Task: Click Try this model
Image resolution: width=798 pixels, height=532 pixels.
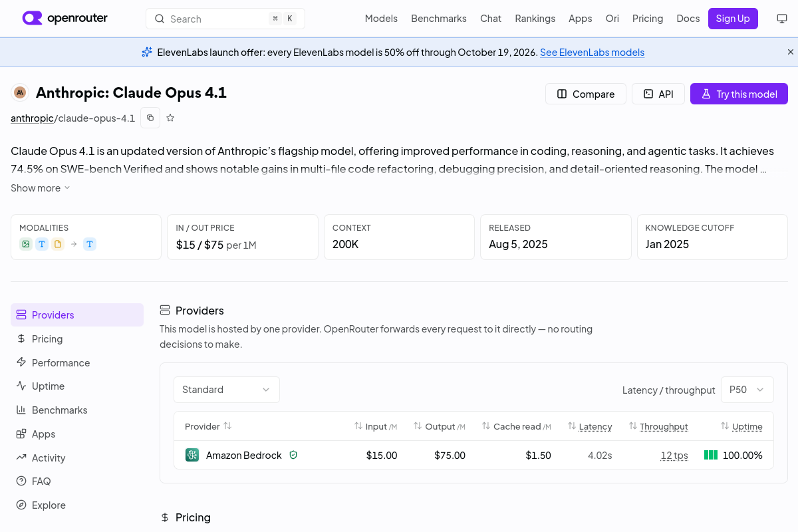Action: pyautogui.click(x=739, y=94)
